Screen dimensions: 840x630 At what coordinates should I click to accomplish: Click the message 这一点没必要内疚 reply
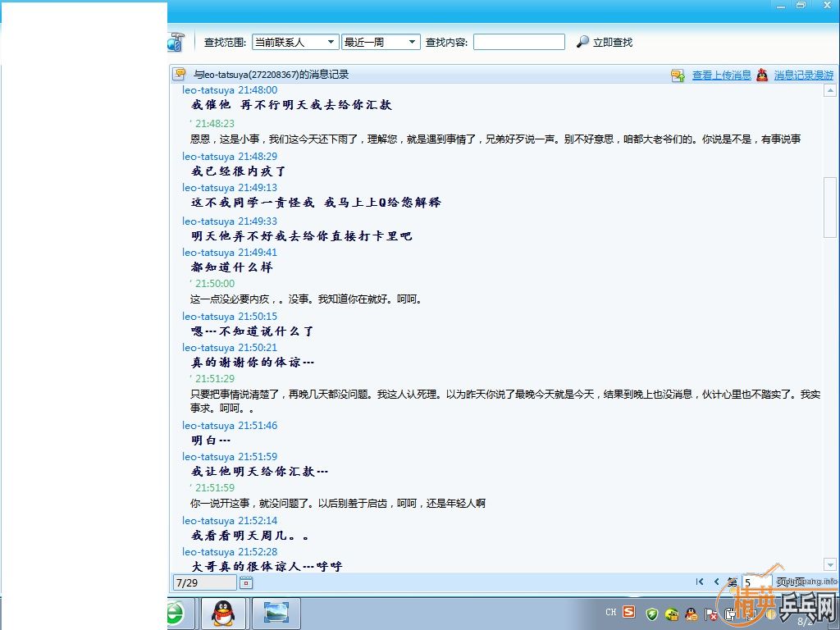pos(307,299)
